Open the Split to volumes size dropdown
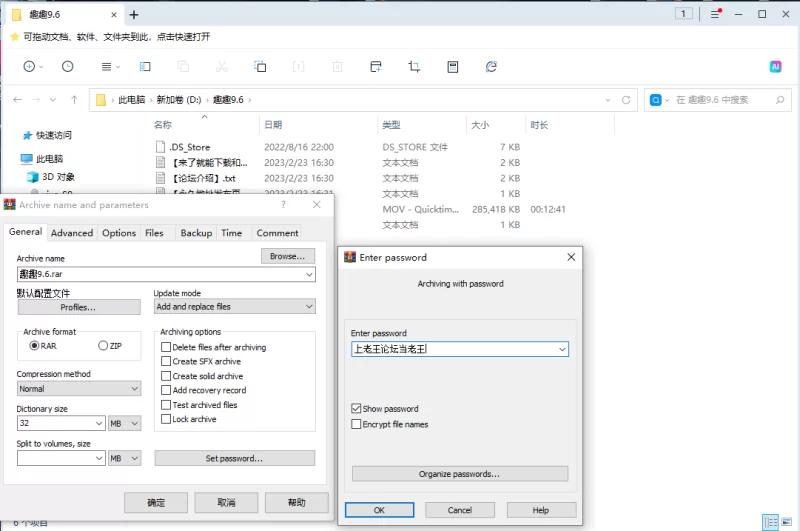The width and height of the screenshot is (800, 531). (x=99, y=458)
